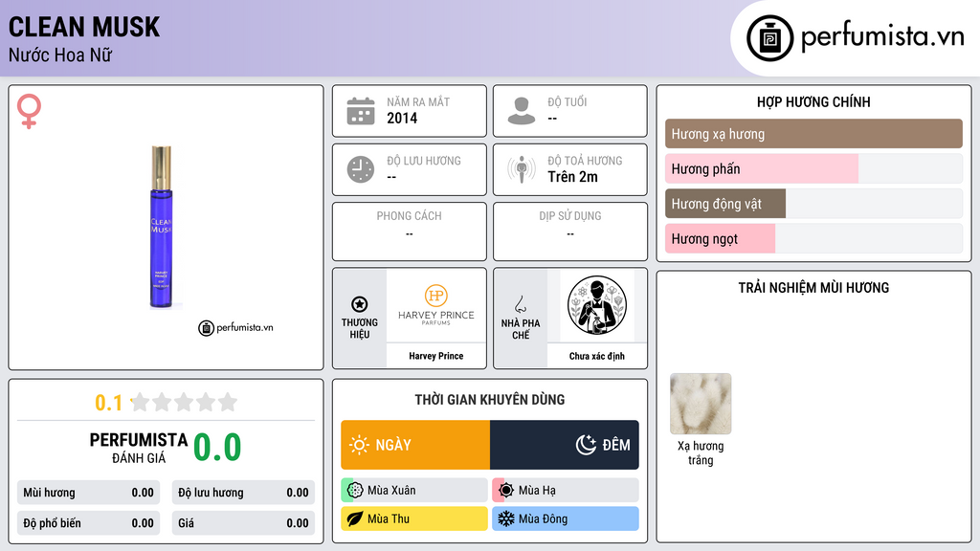Select the Ngày daytime block
This screenshot has height=551, width=980.
(415, 445)
